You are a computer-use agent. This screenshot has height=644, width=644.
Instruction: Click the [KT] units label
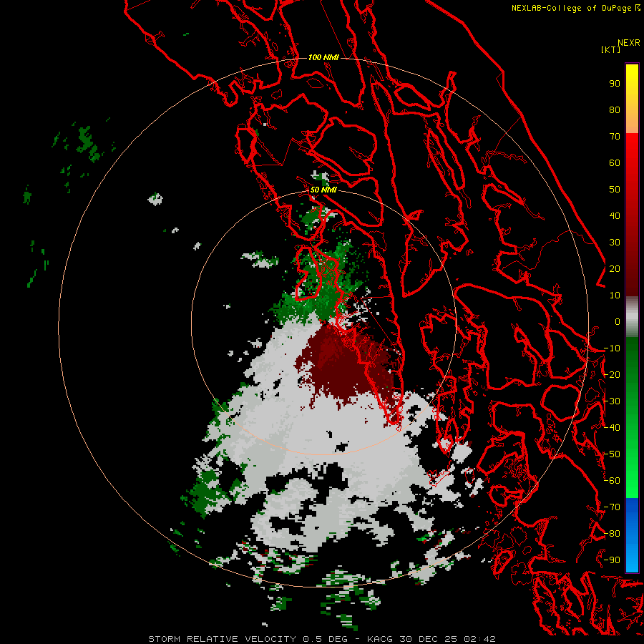click(x=610, y=49)
